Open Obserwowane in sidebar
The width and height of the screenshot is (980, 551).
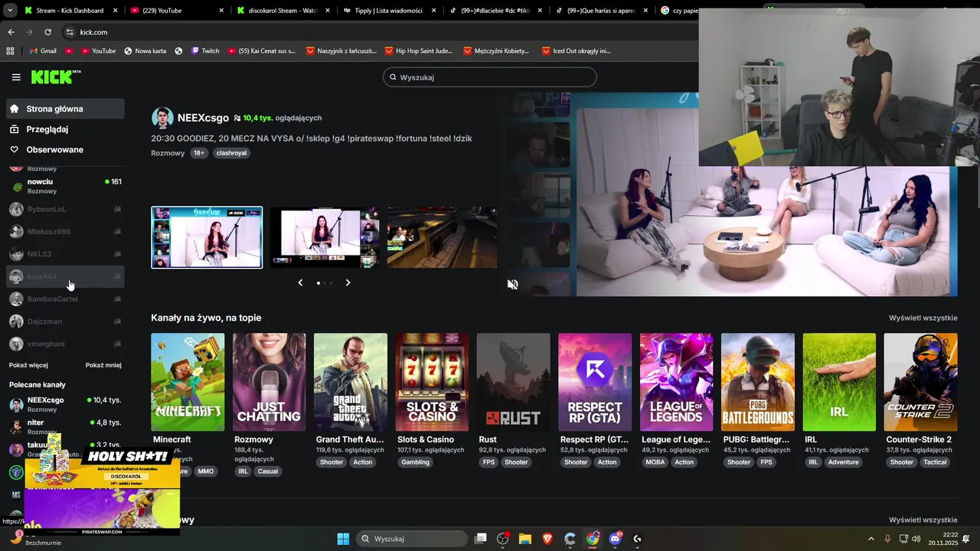[65, 150]
